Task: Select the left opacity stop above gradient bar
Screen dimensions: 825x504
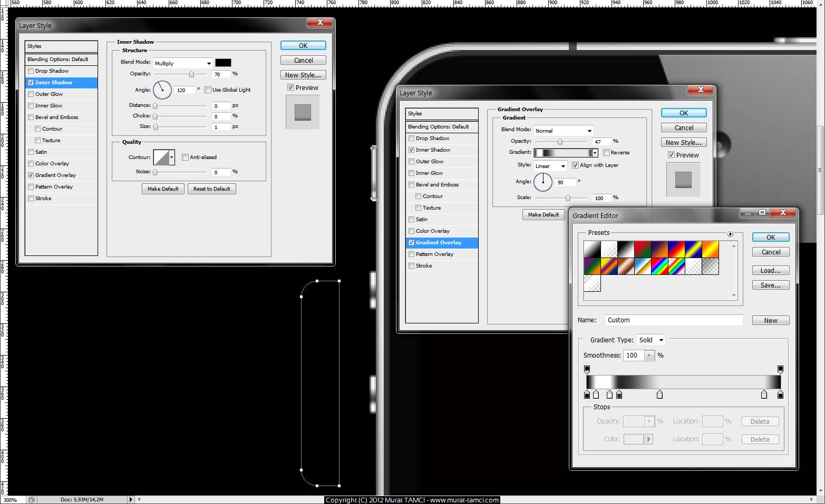Action: 587,369
